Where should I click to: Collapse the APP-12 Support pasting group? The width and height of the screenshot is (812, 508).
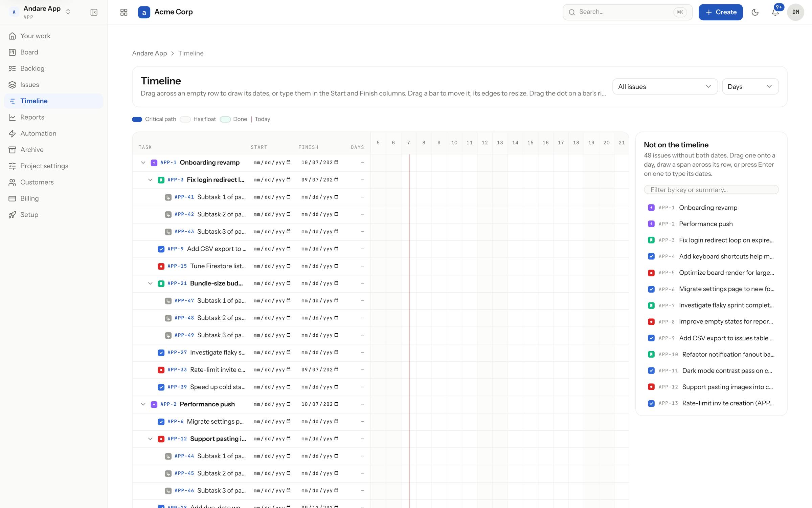(x=150, y=439)
